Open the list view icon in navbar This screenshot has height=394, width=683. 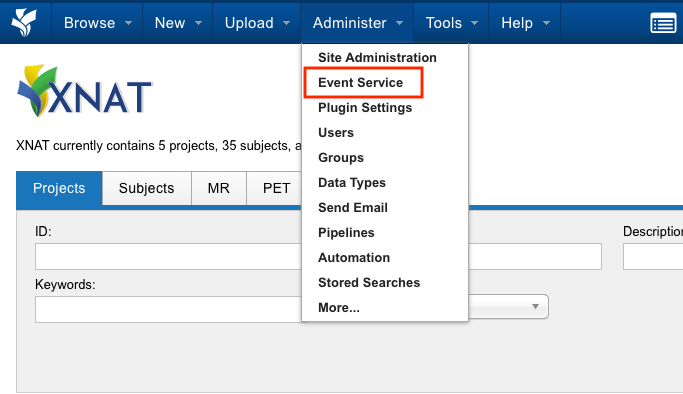[x=663, y=23]
